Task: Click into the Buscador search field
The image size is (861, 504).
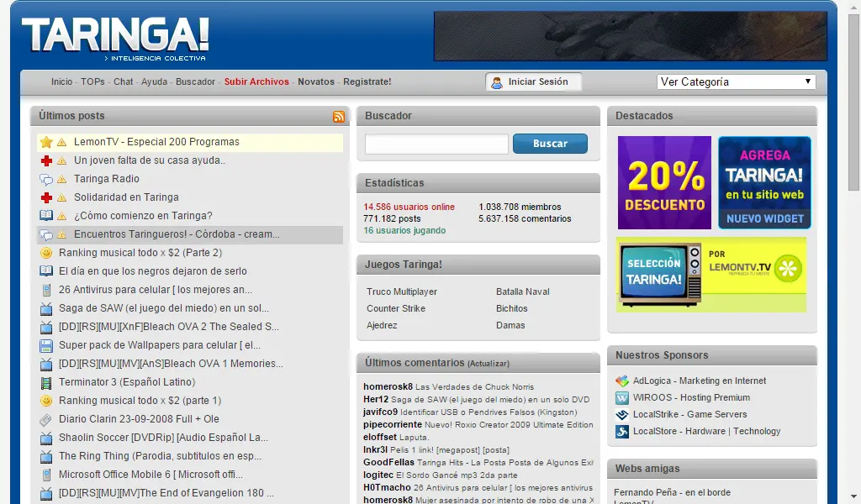Action: pos(436,144)
